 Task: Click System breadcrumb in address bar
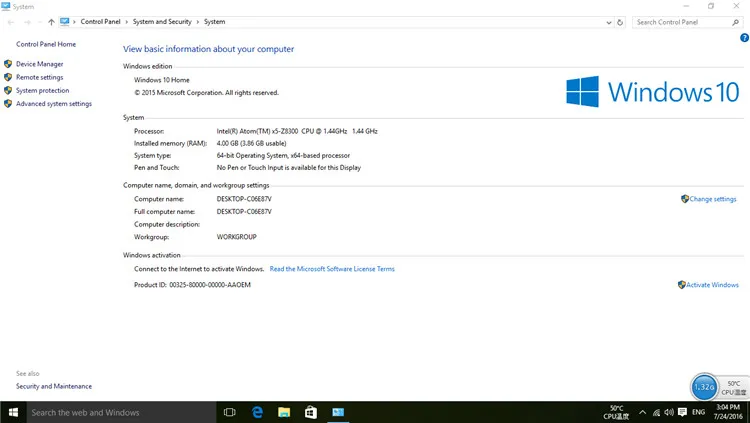pos(214,22)
